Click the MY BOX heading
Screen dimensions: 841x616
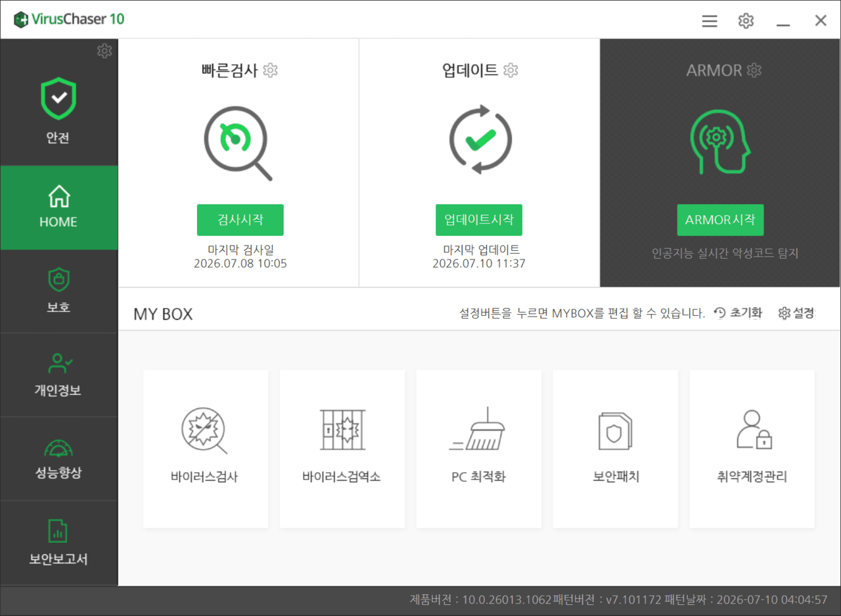(164, 314)
